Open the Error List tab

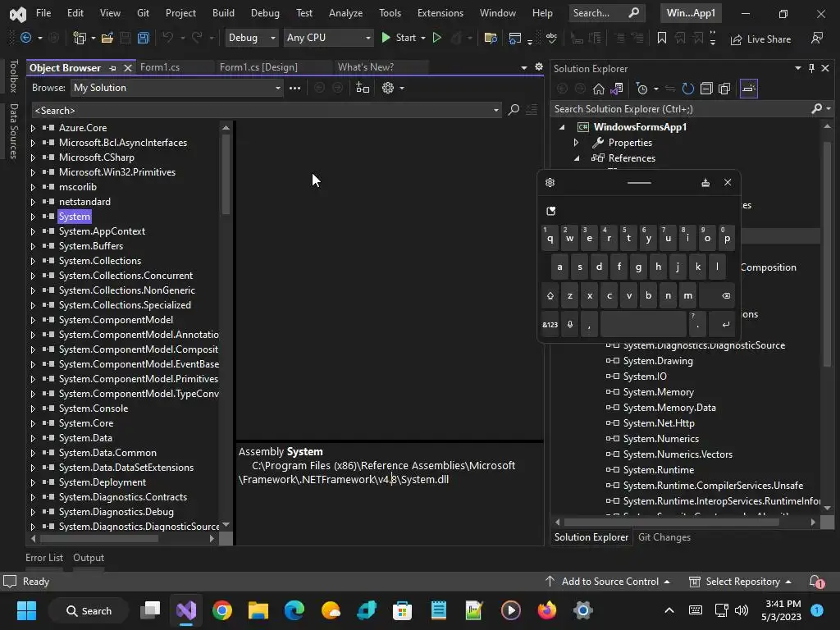click(x=44, y=558)
